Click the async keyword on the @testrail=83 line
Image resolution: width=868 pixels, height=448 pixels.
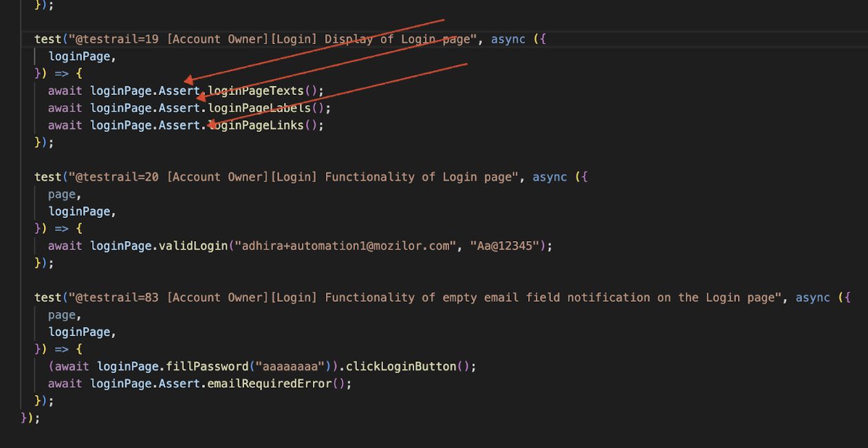[x=813, y=298]
